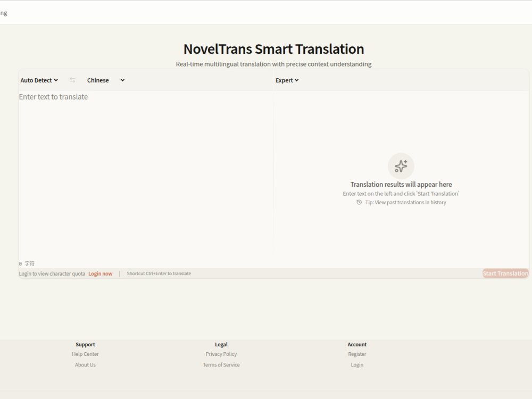Click the Legal footer heading
Viewport: 532px width, 399px height.
point(221,344)
